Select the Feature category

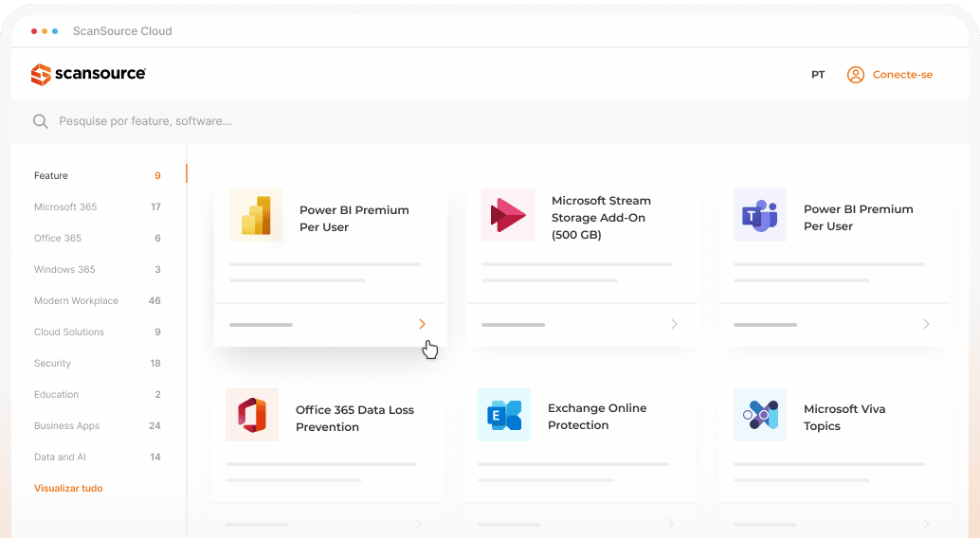[x=51, y=176]
